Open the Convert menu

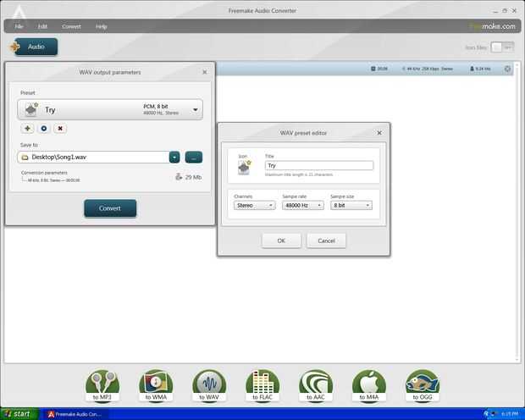(71, 26)
